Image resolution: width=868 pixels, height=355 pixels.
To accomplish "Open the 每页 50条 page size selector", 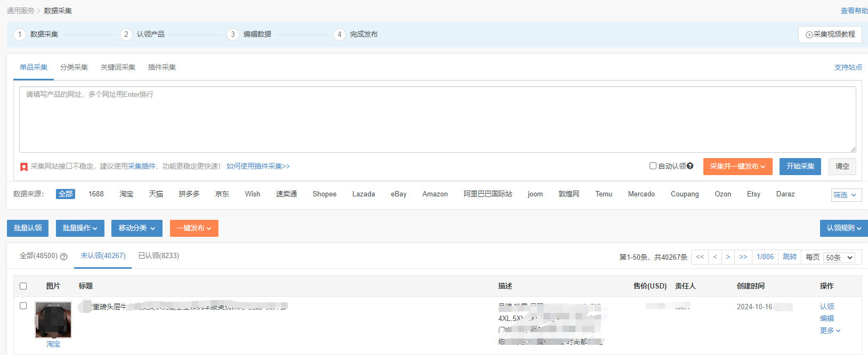I will point(839,258).
